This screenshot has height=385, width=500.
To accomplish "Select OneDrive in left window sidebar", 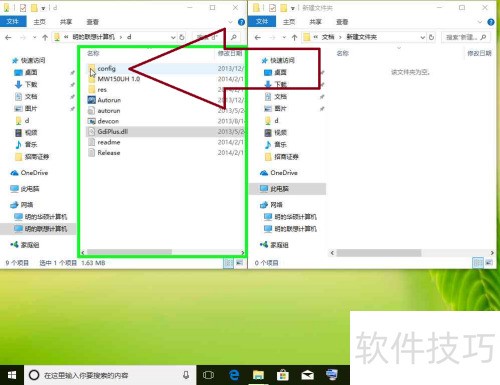I will [x=34, y=173].
